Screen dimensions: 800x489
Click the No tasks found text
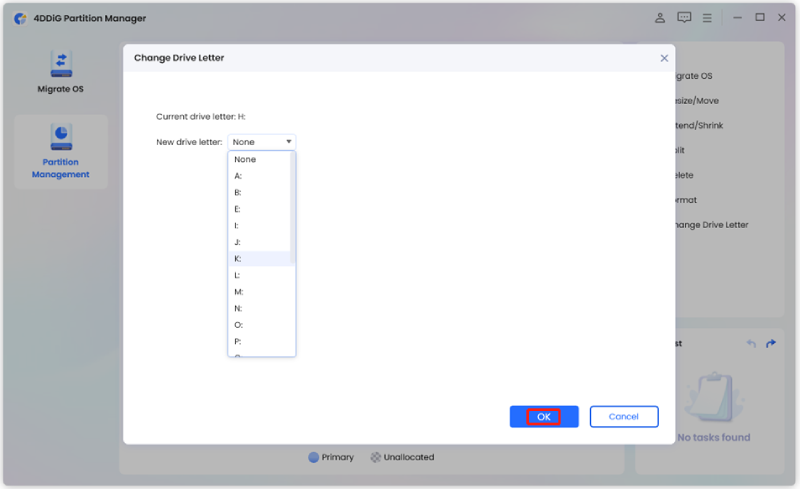(x=714, y=437)
